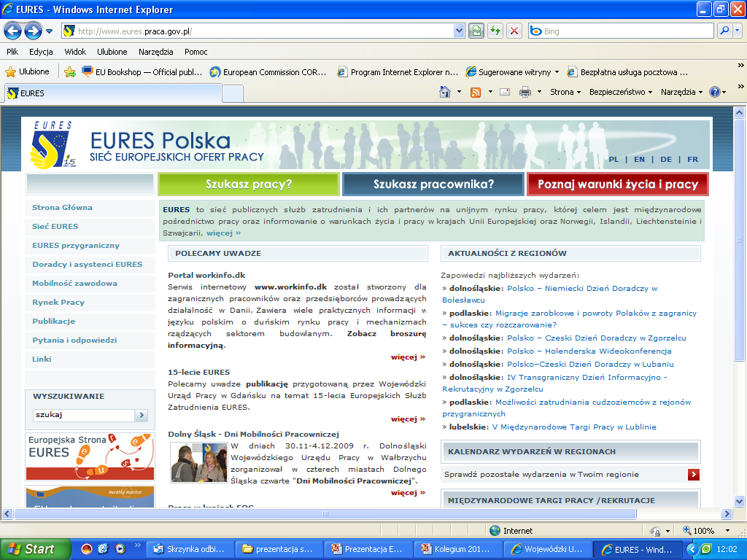Switch site language to FR
The height and width of the screenshot is (560, 747).
(x=693, y=160)
